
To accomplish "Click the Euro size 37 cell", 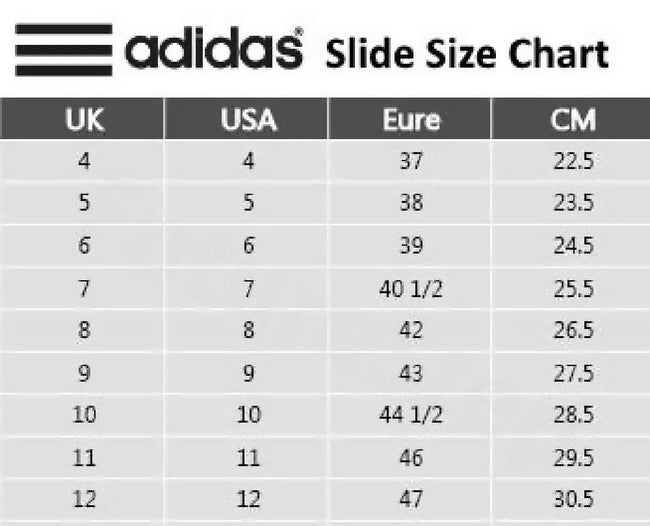I will click(x=411, y=161).
